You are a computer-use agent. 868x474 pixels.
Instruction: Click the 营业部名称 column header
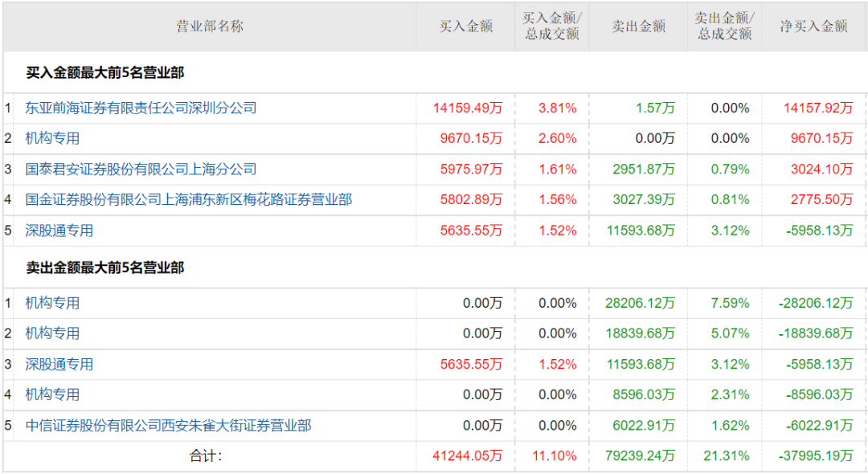(x=209, y=27)
